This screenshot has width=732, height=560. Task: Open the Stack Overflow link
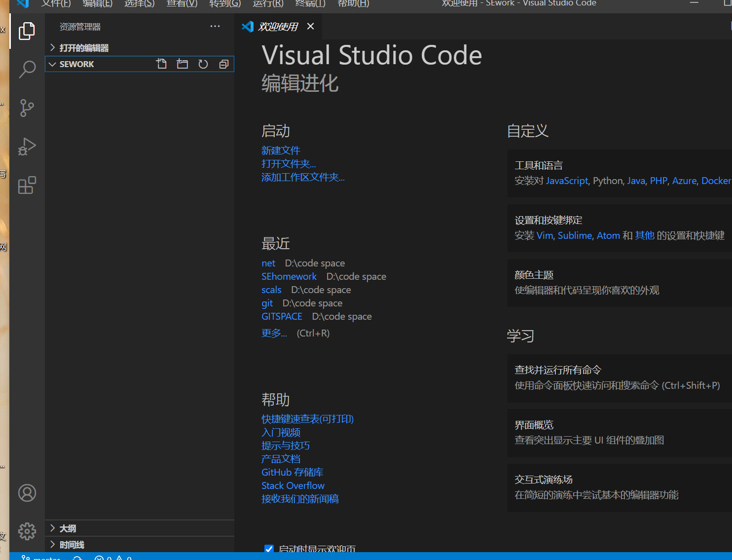pyautogui.click(x=293, y=485)
